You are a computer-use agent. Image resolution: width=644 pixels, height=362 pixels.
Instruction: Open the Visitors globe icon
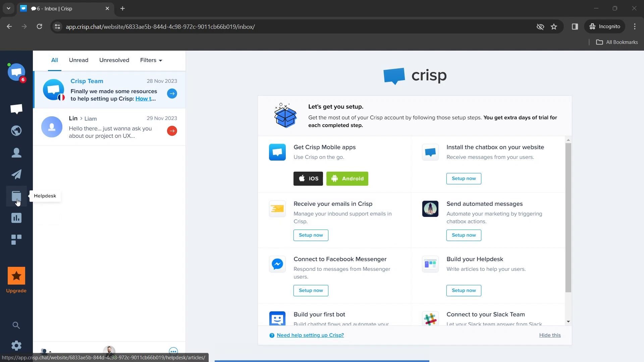coord(16,131)
